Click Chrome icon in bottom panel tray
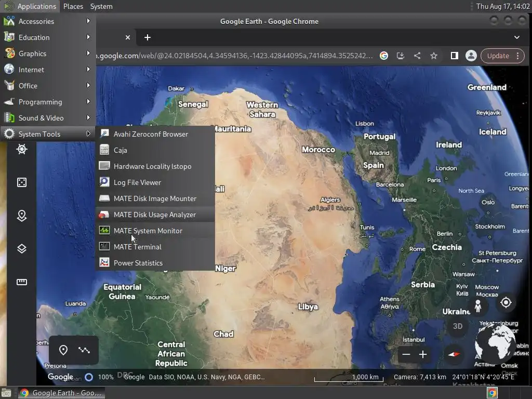532x399 pixels. 492,393
